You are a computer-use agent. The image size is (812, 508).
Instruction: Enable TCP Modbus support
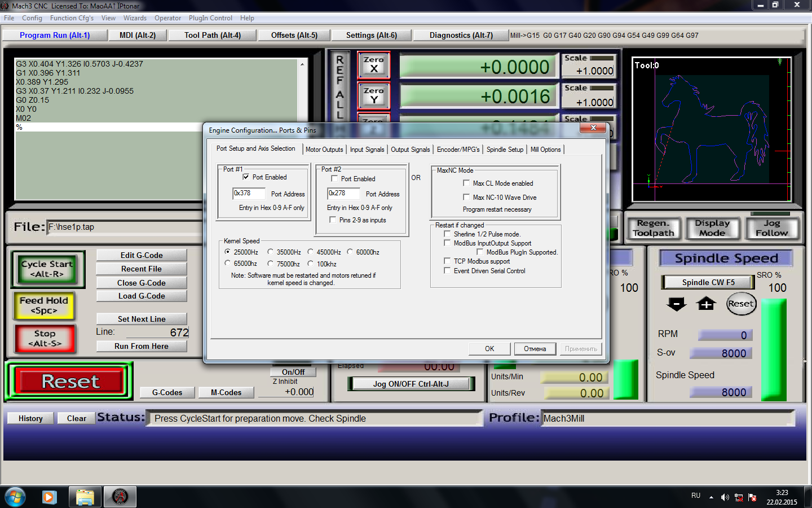click(x=447, y=261)
